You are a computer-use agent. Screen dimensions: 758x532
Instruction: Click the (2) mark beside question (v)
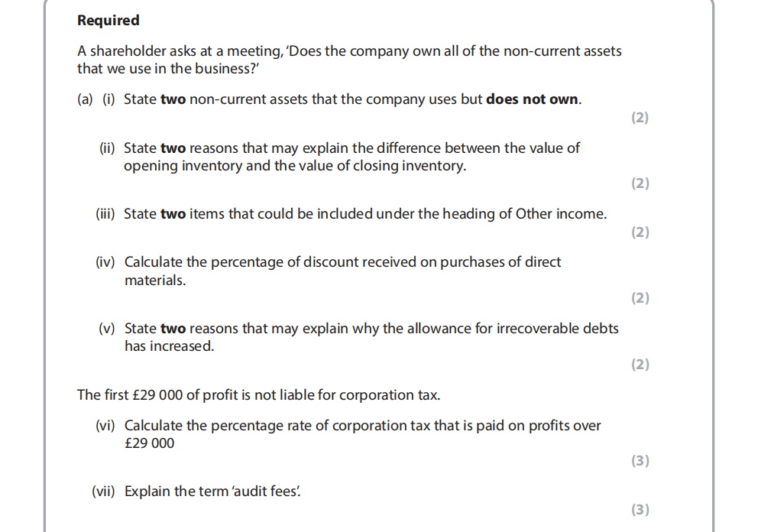tap(640, 365)
